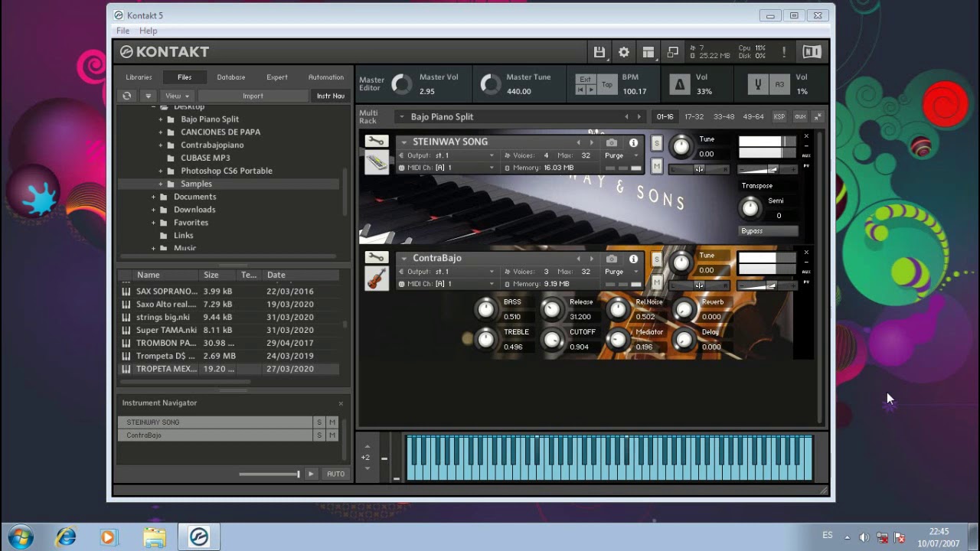This screenshot has width=980, height=551.
Task: Switch to the Database tab
Action: (230, 77)
